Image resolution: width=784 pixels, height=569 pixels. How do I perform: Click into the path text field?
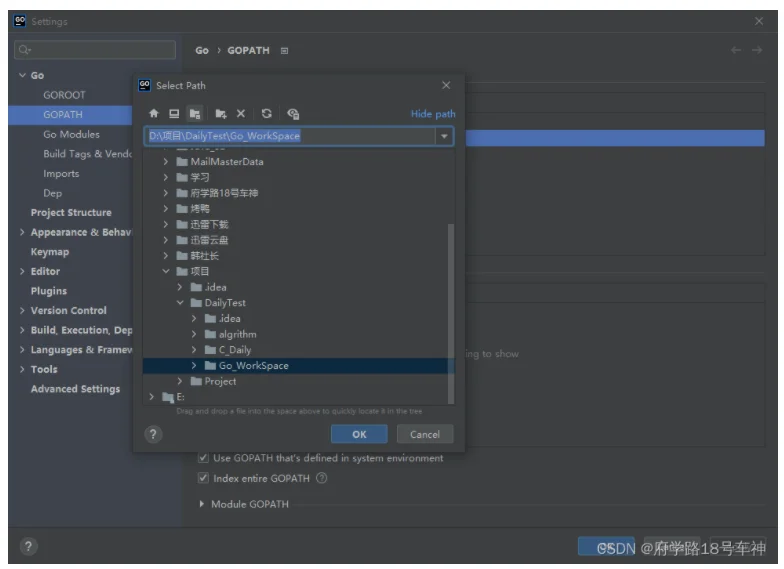click(290, 136)
